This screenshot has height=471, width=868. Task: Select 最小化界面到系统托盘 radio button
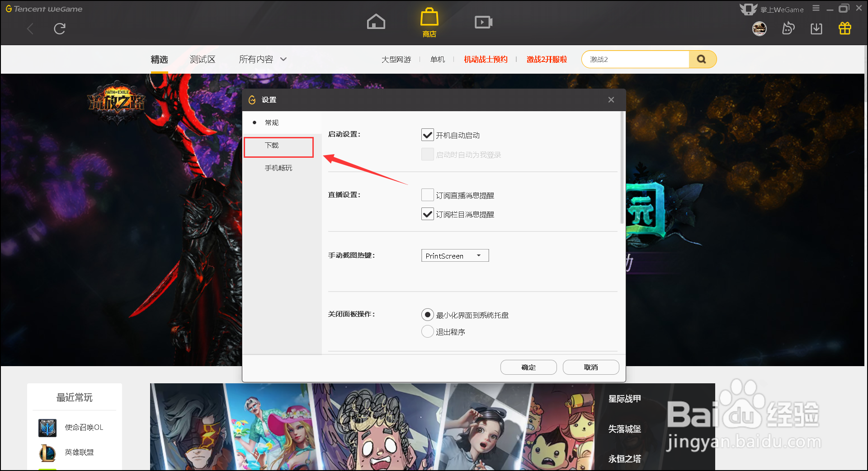[x=427, y=315]
